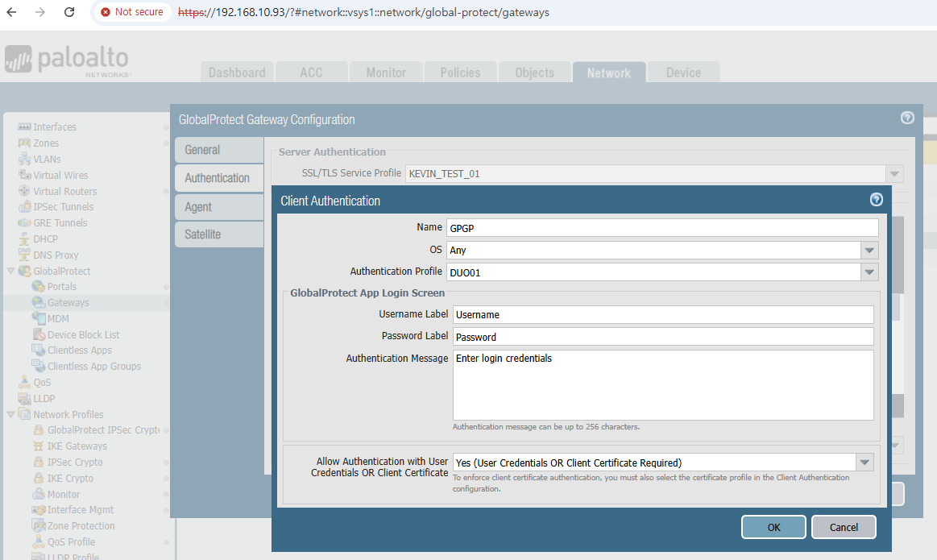Click the Interfaces icon in sidebar

pyautogui.click(x=24, y=127)
